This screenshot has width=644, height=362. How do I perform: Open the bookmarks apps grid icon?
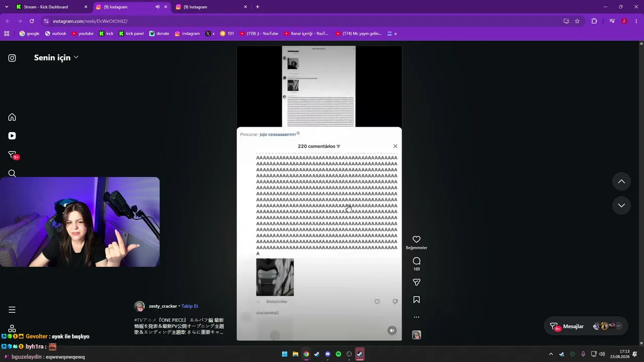click(x=7, y=34)
